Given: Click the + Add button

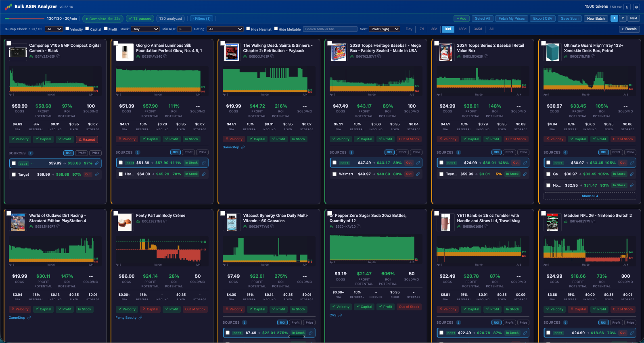Looking at the screenshot, I should [462, 19].
